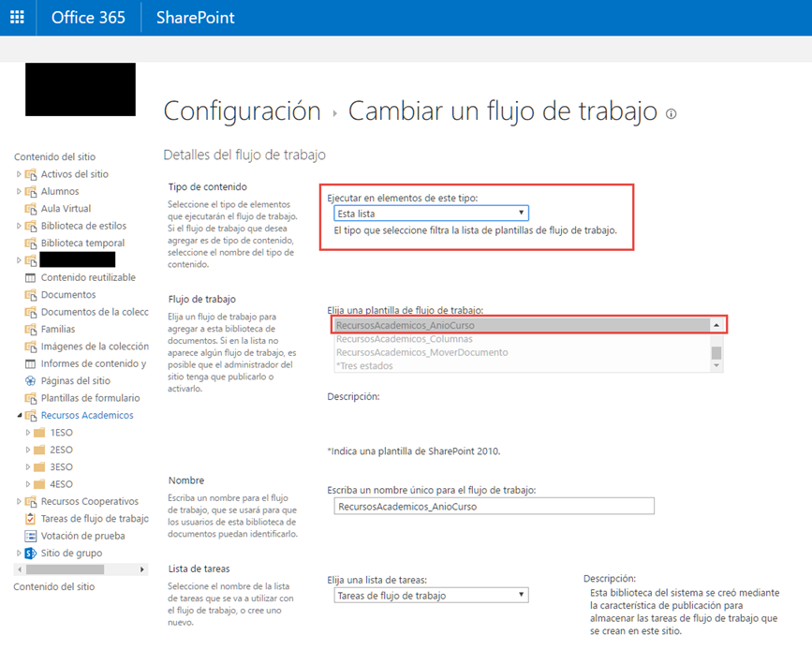812x650 pixels.
Task: Expand the Recursos Cooperativos tree node
Action: [x=17, y=500]
